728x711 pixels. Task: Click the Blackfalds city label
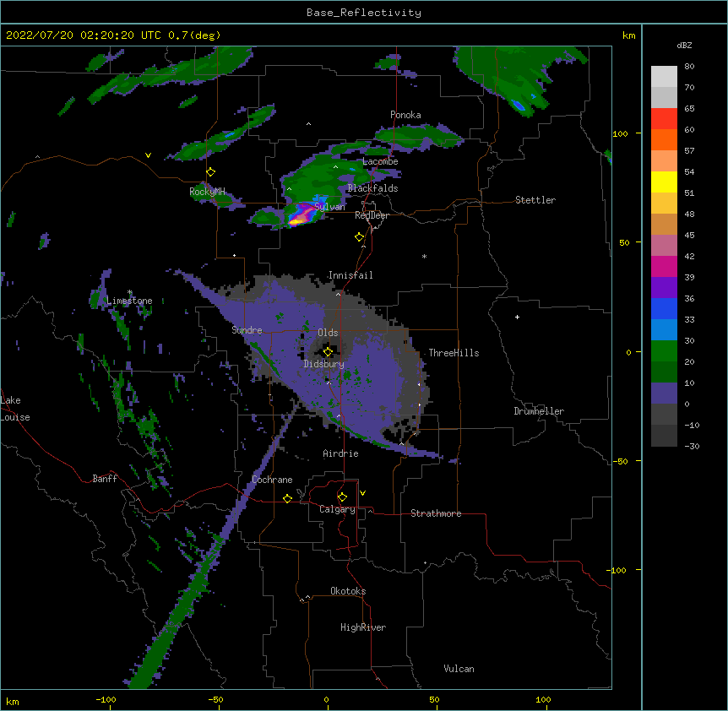[x=372, y=188]
